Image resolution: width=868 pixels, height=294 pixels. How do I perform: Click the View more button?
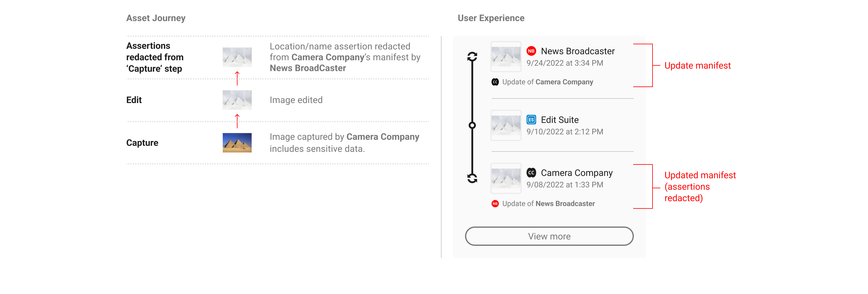pyautogui.click(x=549, y=236)
